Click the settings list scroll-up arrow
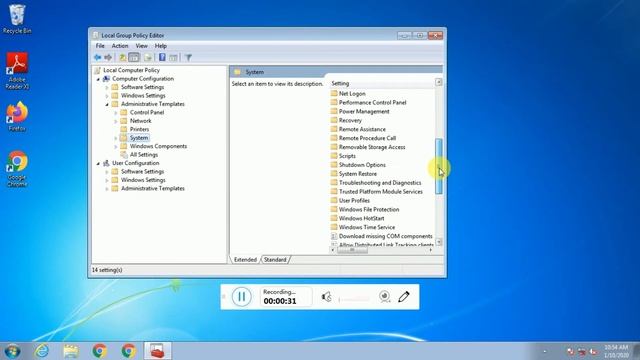Screen dimensions: 640x360 (439, 82)
